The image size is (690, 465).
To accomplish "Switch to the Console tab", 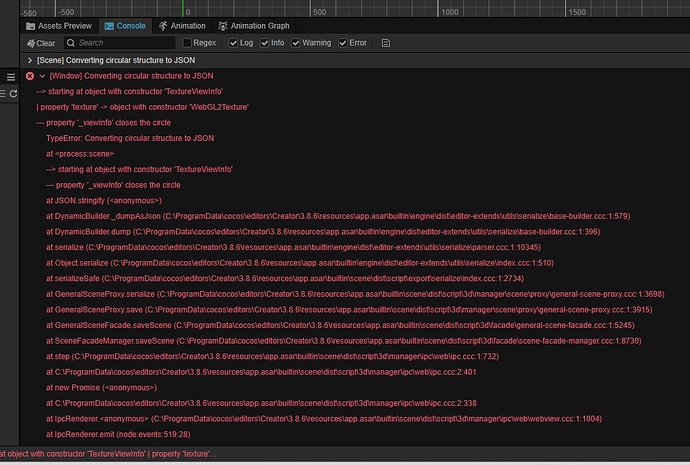I will (125, 26).
